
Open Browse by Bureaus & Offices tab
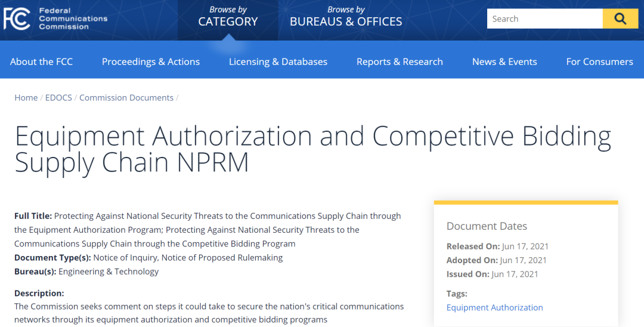click(x=346, y=17)
